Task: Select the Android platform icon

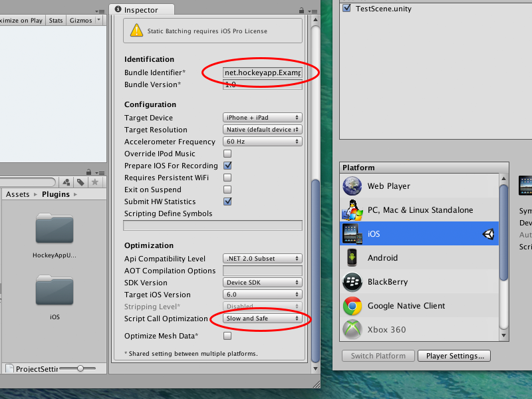Action: point(352,258)
